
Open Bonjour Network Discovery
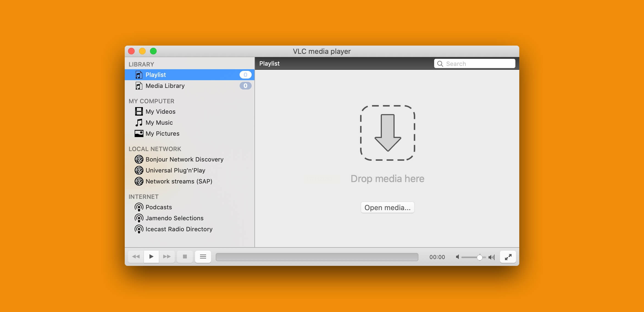coord(184,159)
